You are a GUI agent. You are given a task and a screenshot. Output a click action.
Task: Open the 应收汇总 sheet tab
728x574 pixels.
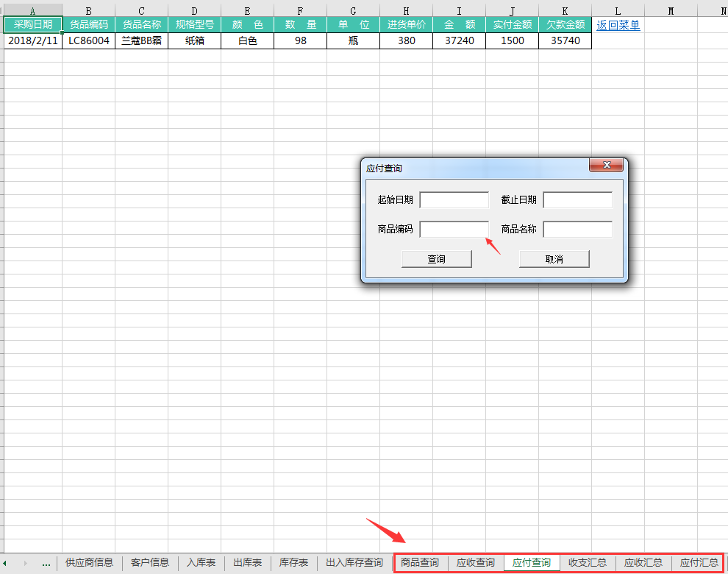tap(643, 562)
